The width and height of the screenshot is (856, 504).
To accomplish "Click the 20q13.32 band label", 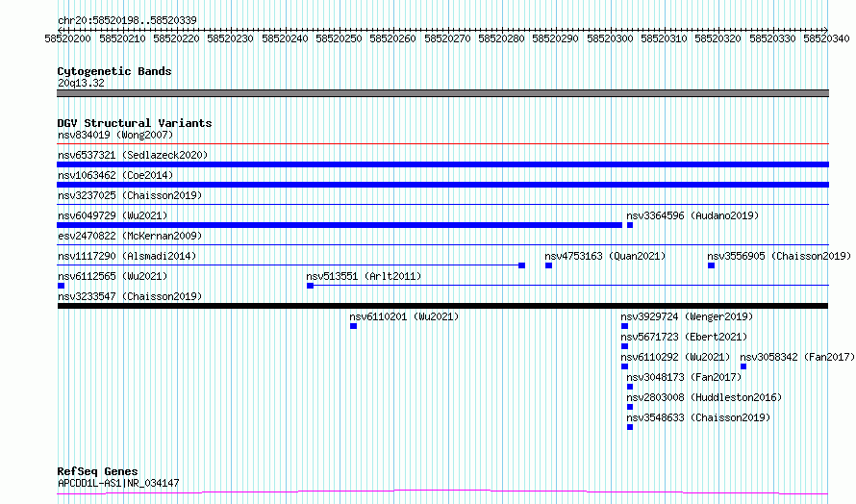I will 81,83.
